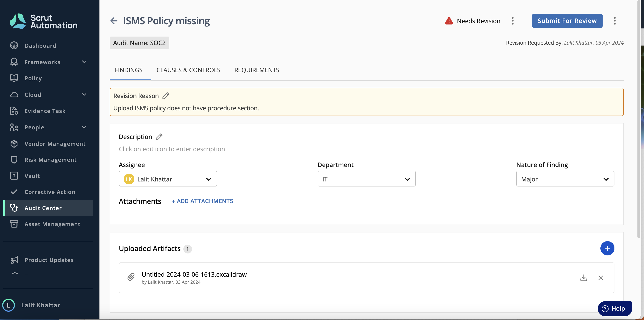Click the Submit For Review button
Viewport: 644px width, 320px height.
[567, 21]
